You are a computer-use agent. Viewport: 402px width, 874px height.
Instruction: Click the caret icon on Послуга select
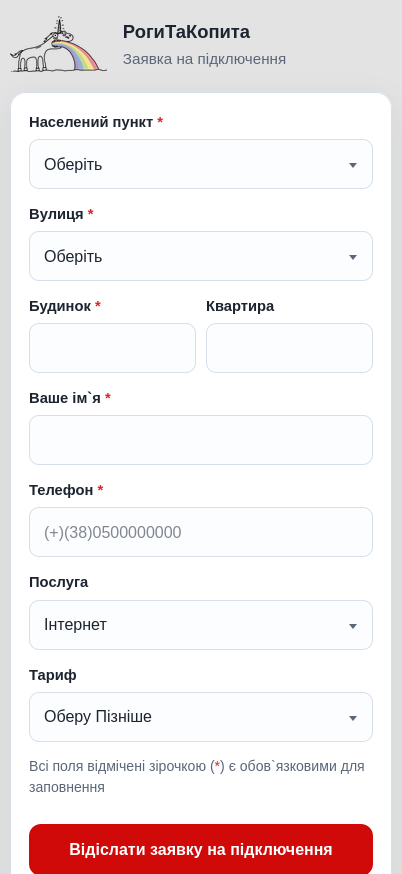click(x=352, y=626)
